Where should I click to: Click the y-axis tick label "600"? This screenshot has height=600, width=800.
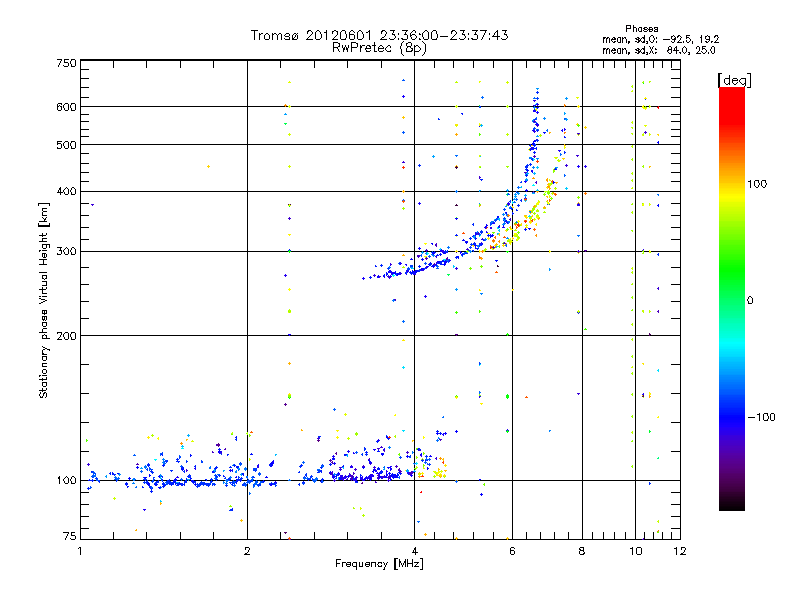pos(66,107)
